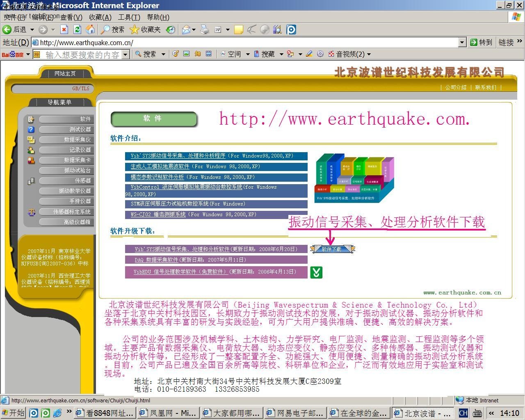This screenshot has height=420, width=525.
Task: Click the Internet Explorer quick launch icon
Action: pos(57,413)
